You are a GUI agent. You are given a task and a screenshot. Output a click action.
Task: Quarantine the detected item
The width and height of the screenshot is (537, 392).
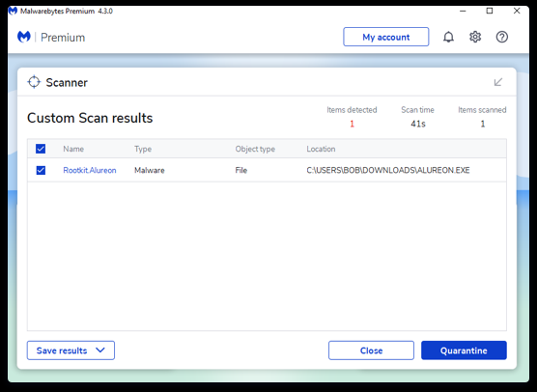click(x=464, y=350)
